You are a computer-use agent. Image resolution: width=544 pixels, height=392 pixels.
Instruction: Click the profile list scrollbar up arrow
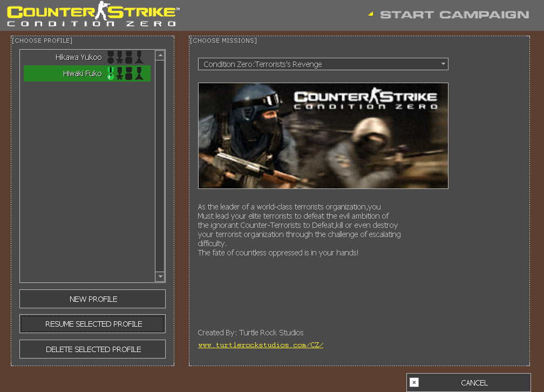click(159, 54)
